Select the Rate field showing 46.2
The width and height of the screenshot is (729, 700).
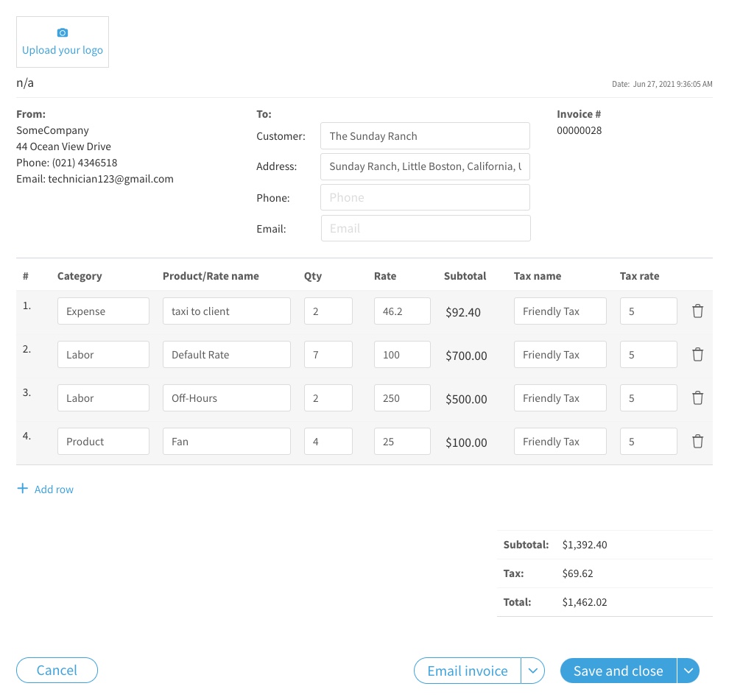click(x=402, y=311)
